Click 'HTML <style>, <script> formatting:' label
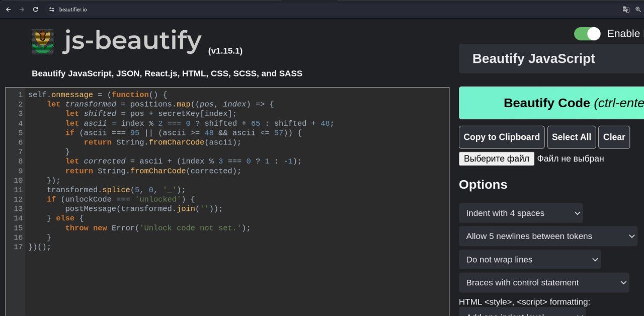Viewport: 644px width, 316px height. pos(524,302)
